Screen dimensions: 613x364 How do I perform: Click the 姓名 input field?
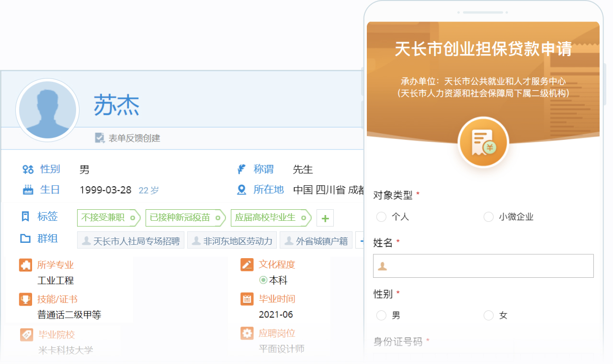(483, 266)
